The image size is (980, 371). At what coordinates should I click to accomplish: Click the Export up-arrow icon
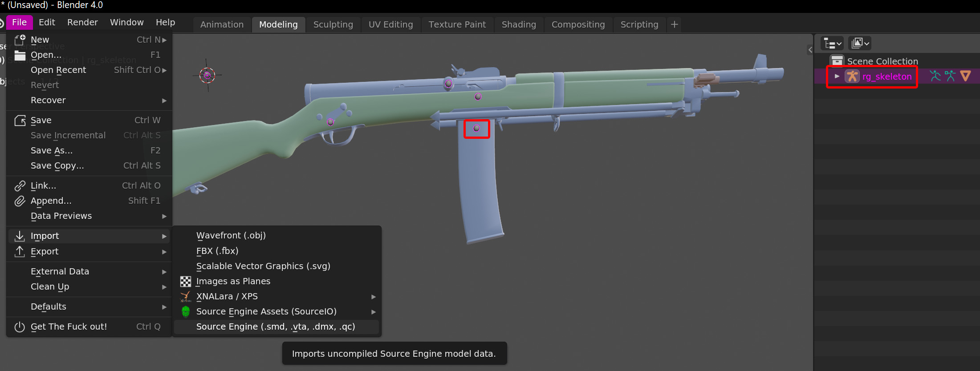point(20,251)
